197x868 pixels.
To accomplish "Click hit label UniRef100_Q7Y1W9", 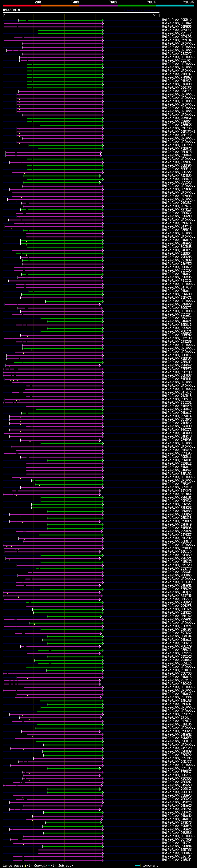I will click(177, 338).
